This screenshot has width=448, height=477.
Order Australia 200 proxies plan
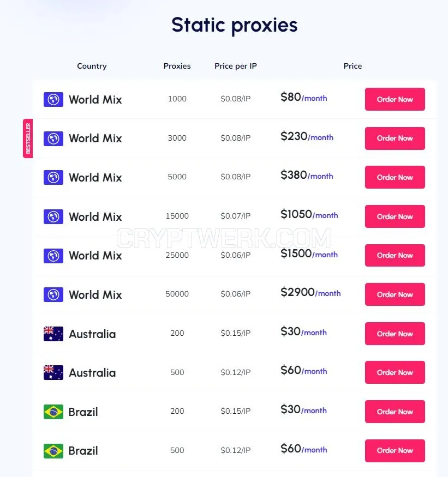(395, 334)
